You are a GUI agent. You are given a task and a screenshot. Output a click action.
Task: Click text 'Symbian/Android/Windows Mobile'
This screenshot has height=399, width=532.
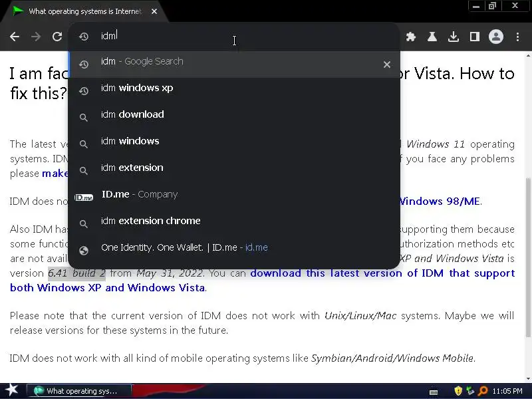pos(392,358)
